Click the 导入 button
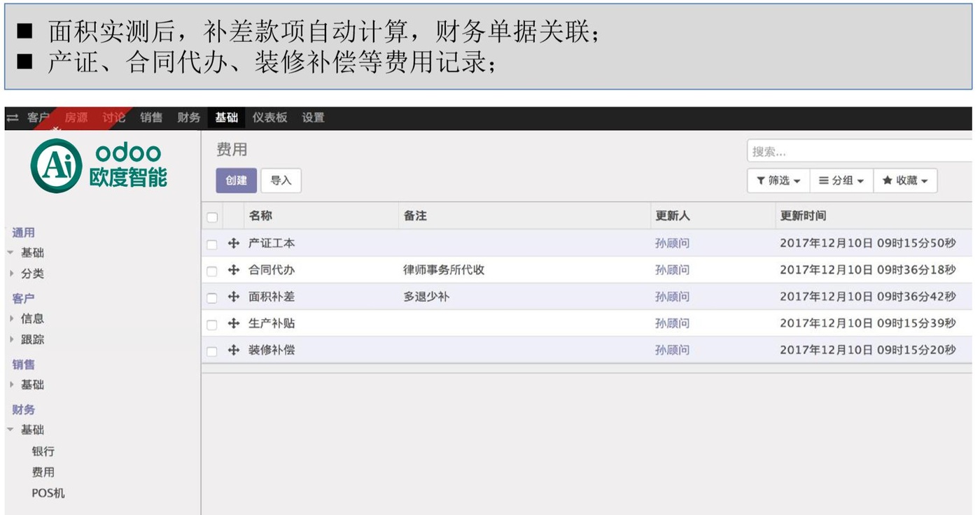The image size is (980, 515). point(281,181)
